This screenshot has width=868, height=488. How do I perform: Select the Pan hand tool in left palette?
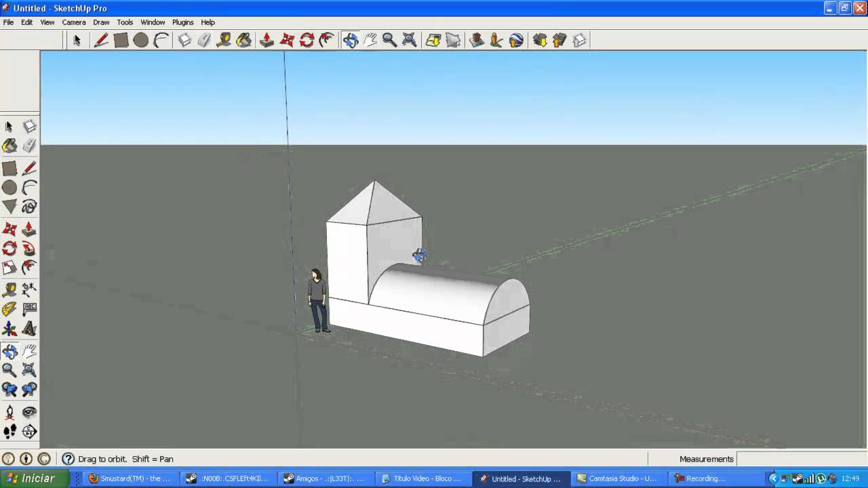29,352
